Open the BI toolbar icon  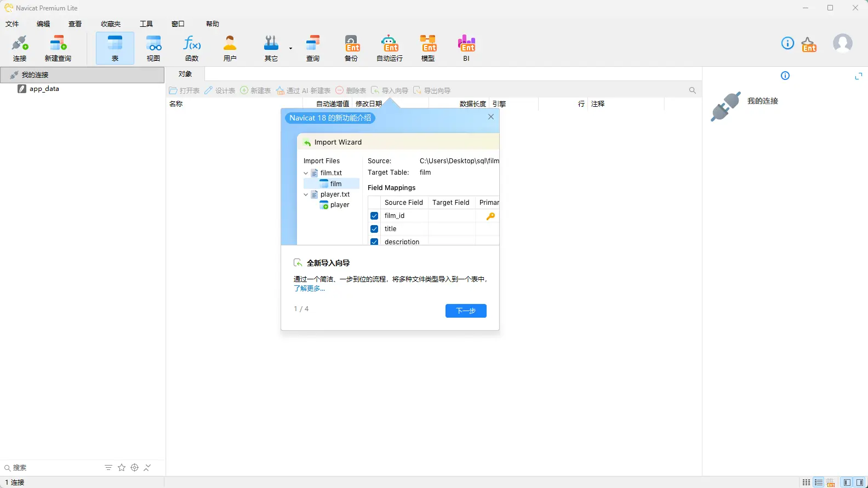coord(466,48)
